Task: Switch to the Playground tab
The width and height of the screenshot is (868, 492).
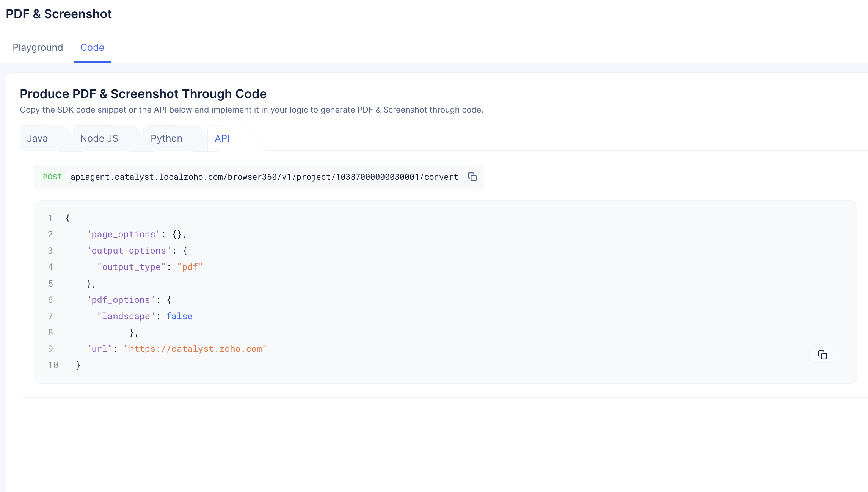Action: click(38, 47)
